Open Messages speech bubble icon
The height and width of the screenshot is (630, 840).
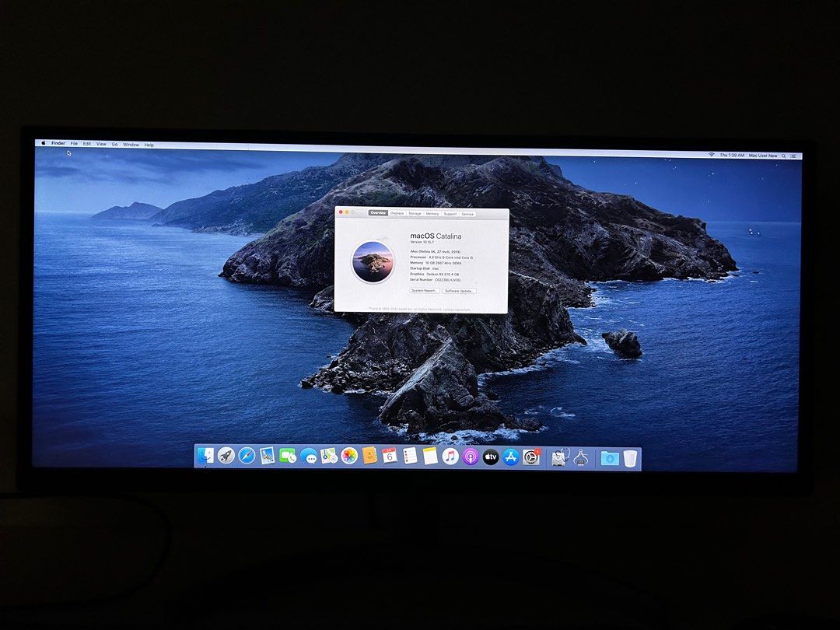point(308,456)
